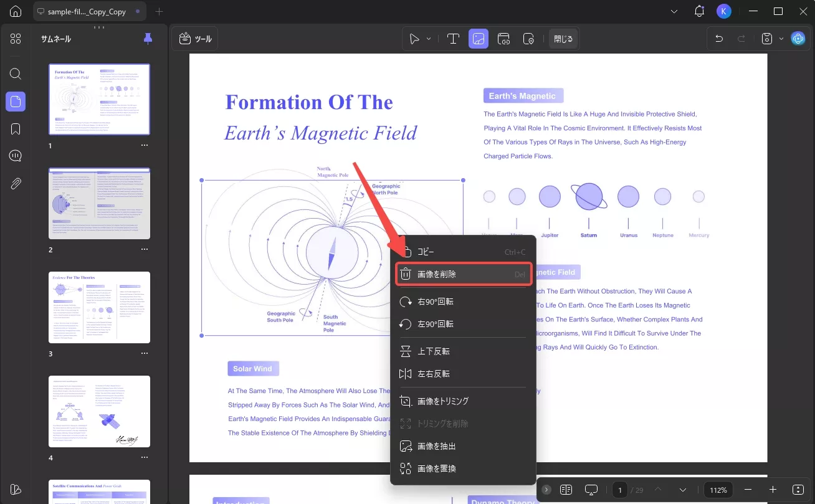Open more options for thumbnail page 3
Viewport: 815px width, 504px height.
click(145, 353)
